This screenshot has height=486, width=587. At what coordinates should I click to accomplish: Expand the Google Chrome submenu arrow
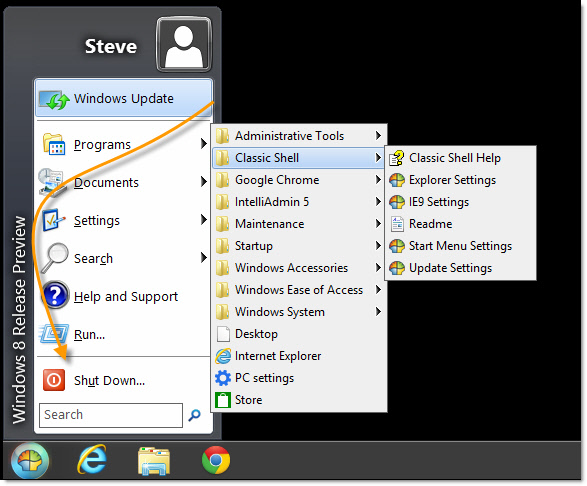[x=378, y=180]
